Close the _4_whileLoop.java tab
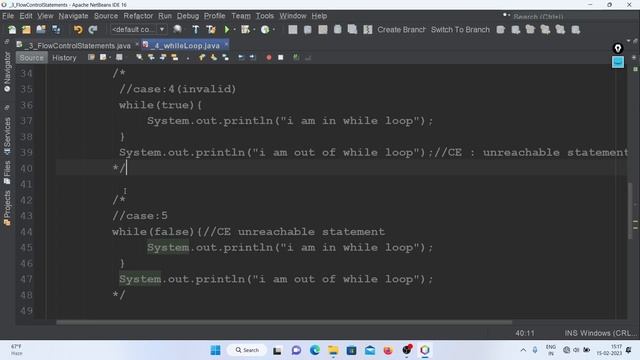This screenshot has width=640, height=360. (x=226, y=44)
